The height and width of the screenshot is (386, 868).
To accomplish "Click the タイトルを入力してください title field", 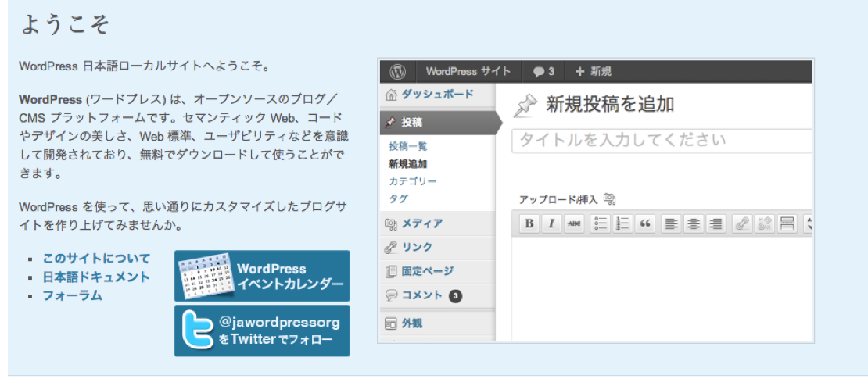I will [662, 141].
